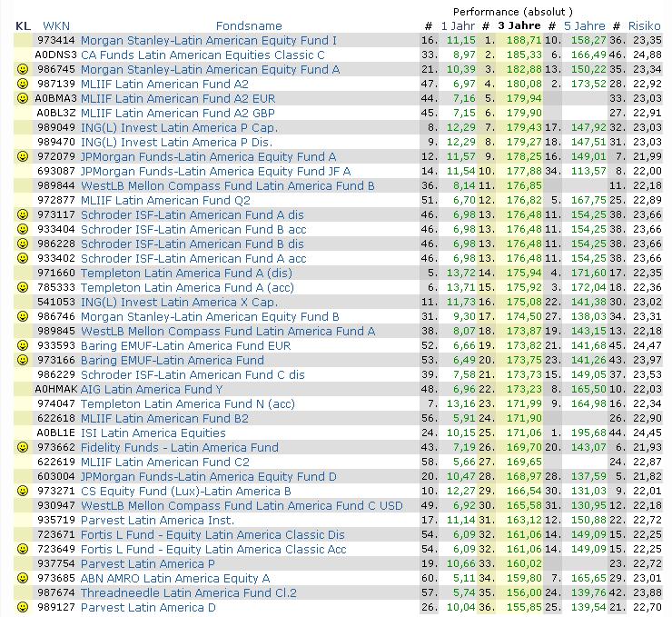Click smiley icon for Schroder Fund B acc
This screenshot has width=672, height=617.
point(23,229)
